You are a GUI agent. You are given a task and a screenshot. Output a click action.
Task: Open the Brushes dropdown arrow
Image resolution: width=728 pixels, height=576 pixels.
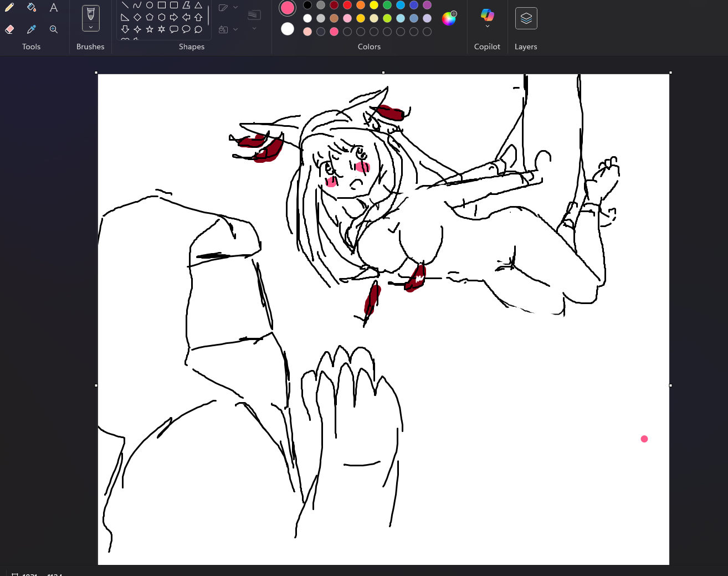click(91, 27)
